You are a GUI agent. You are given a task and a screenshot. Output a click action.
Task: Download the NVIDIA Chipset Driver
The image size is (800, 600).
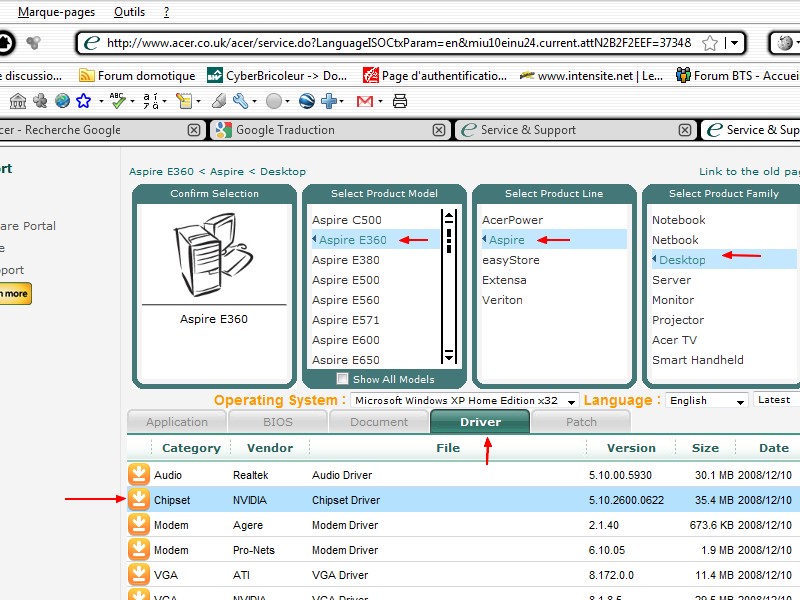point(139,499)
